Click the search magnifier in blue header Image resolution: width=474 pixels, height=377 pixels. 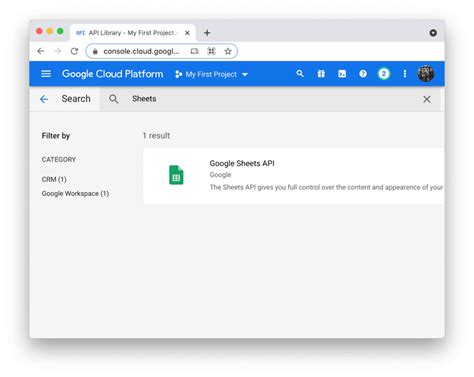pyautogui.click(x=300, y=74)
